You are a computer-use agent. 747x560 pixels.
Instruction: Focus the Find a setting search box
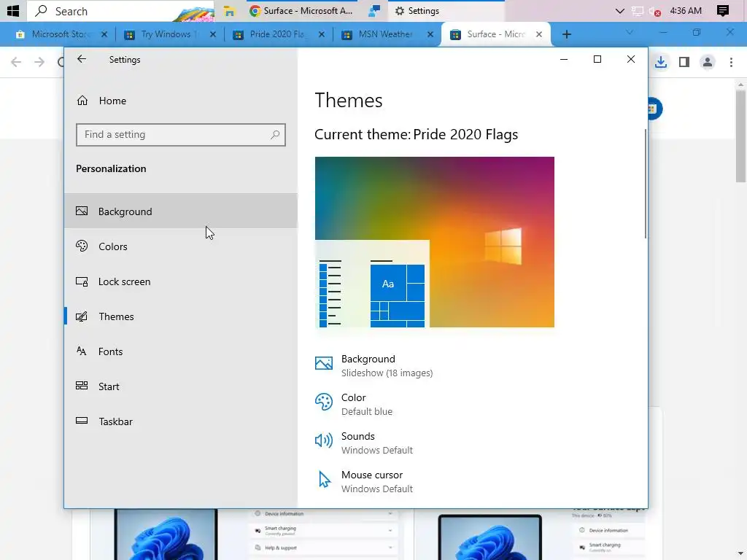(x=181, y=135)
